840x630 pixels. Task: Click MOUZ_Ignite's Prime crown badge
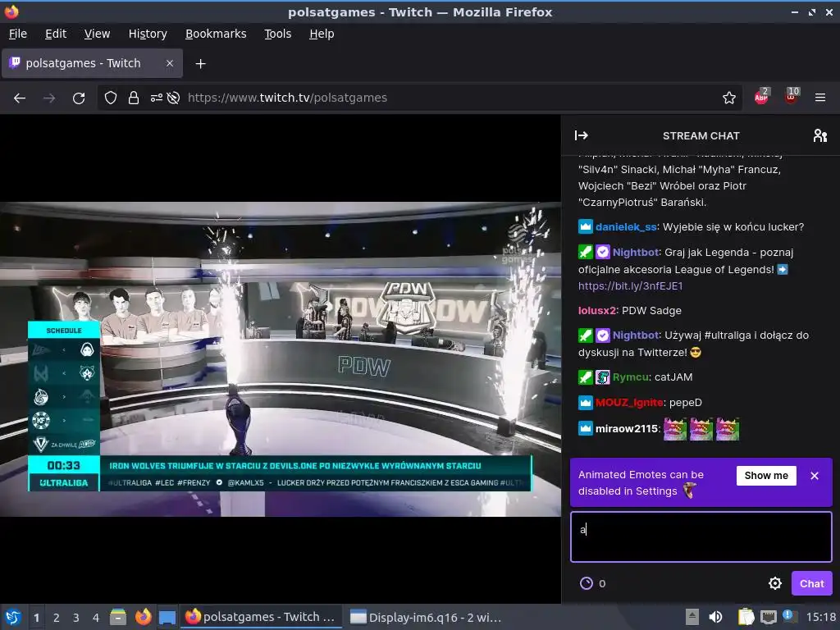tap(586, 402)
